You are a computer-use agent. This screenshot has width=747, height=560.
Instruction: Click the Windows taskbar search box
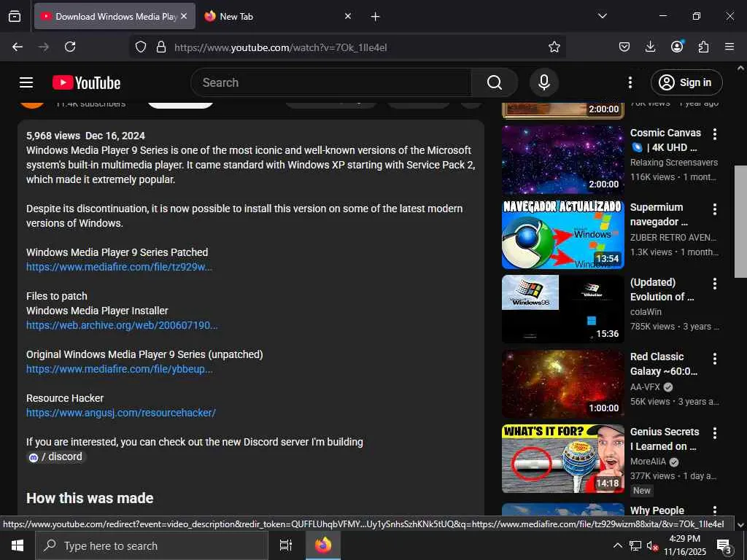tap(152, 545)
